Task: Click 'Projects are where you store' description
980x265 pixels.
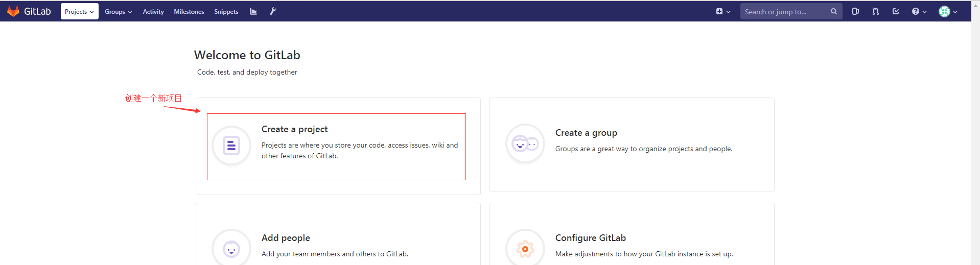Action: tap(360, 151)
